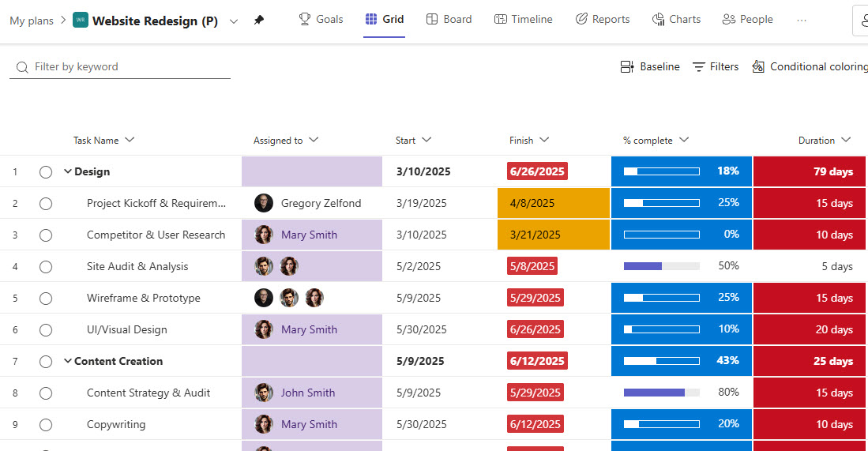
Task: Click the third avatar in Wireframe & Prototype row
Action: click(314, 298)
